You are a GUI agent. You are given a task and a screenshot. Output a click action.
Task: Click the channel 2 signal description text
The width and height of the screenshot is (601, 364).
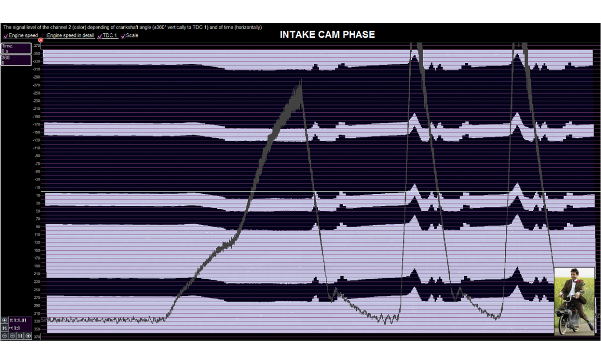(133, 27)
